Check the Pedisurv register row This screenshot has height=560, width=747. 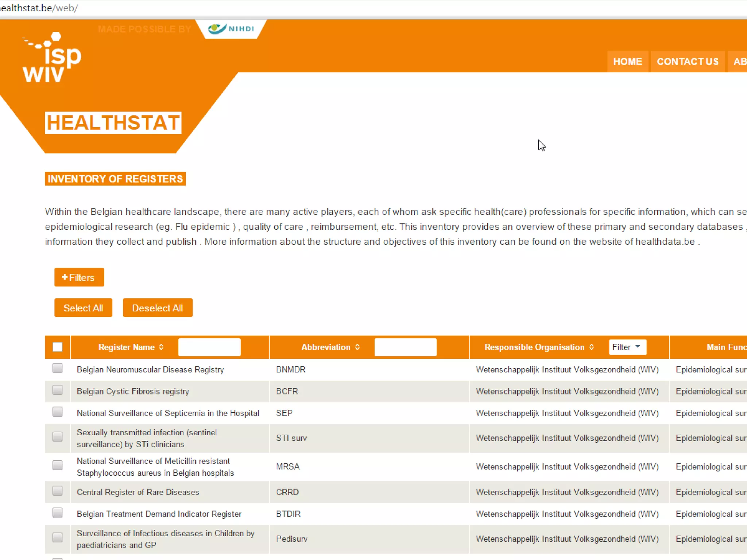tap(58, 537)
